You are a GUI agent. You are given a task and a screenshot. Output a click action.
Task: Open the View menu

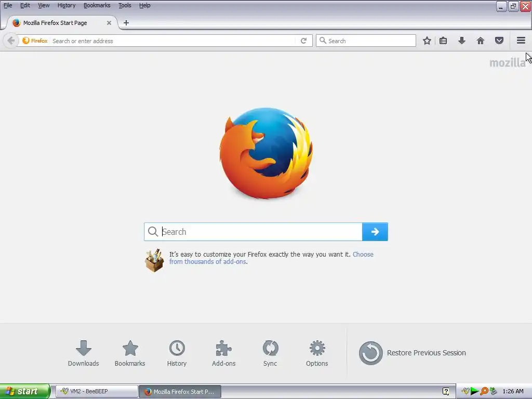44,5
